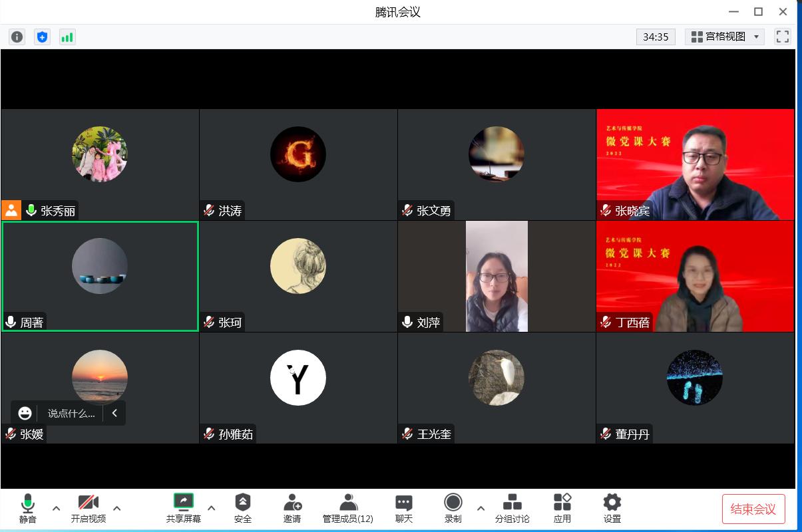Turn on the camera (开启视频)
This screenshot has width=802, height=532.
pyautogui.click(x=89, y=509)
